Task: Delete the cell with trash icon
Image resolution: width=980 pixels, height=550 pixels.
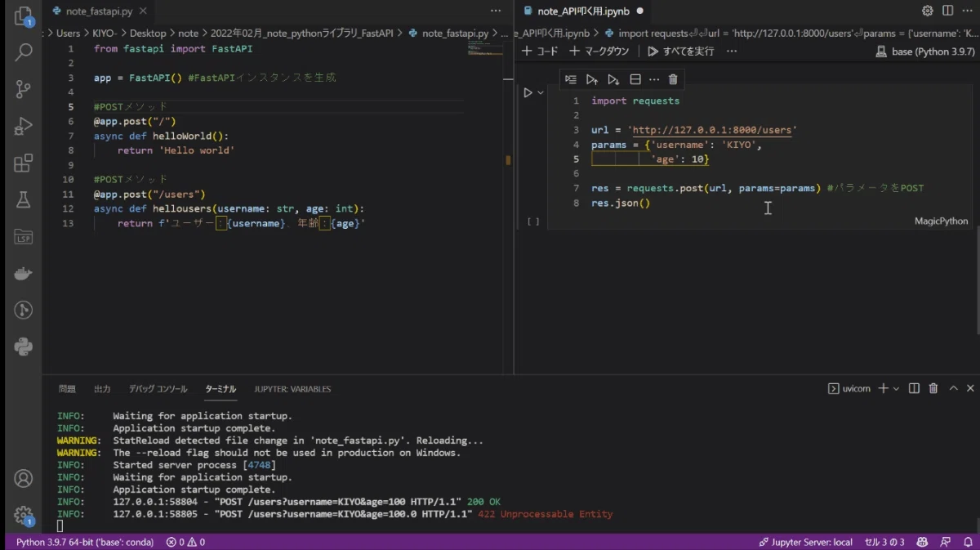Action: pyautogui.click(x=673, y=79)
